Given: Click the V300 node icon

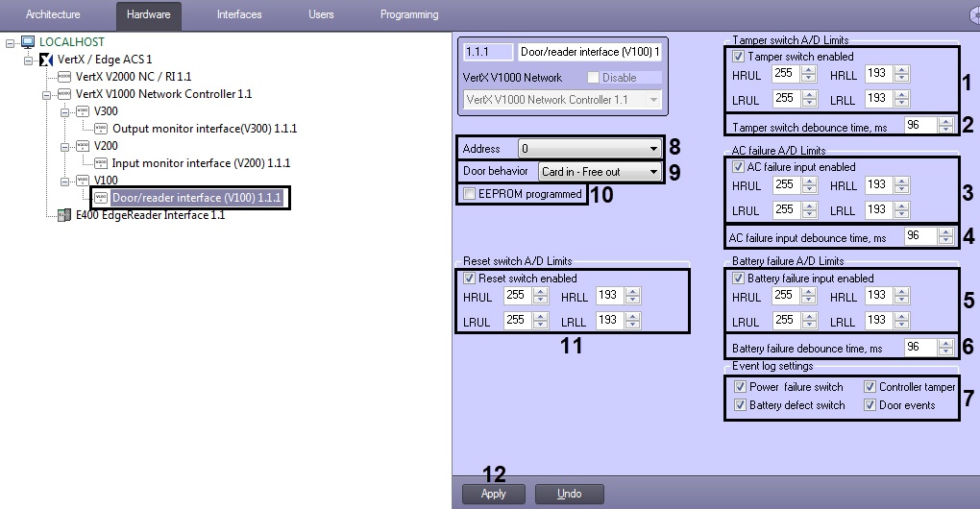Looking at the screenshot, I should (x=84, y=111).
